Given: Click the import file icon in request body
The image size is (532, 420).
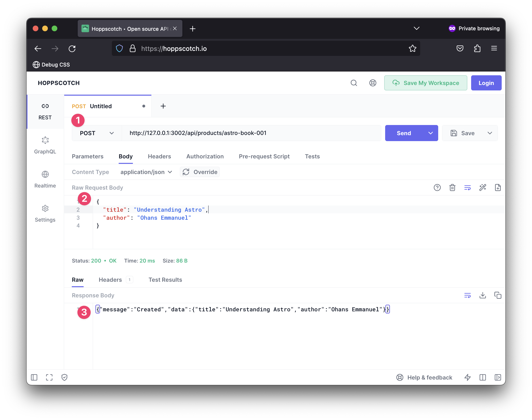Looking at the screenshot, I should pos(498,188).
